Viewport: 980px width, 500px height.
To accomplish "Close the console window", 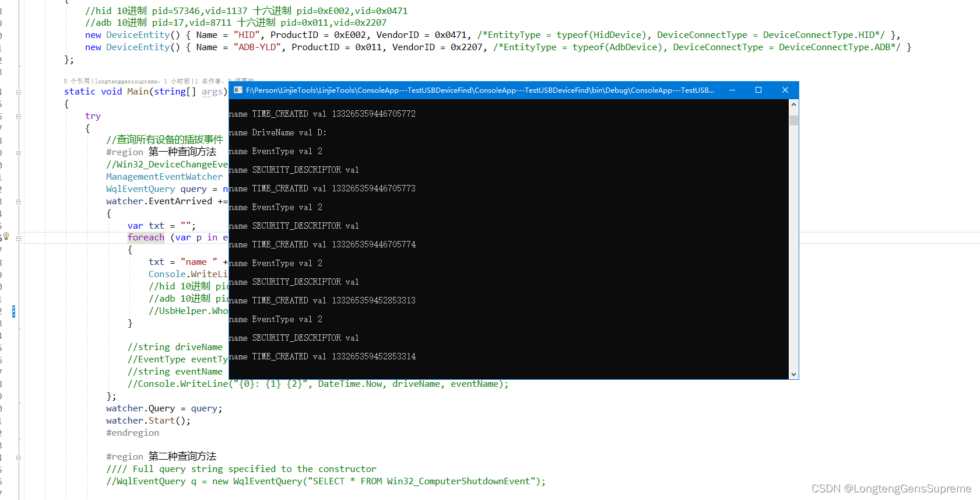I will click(785, 90).
